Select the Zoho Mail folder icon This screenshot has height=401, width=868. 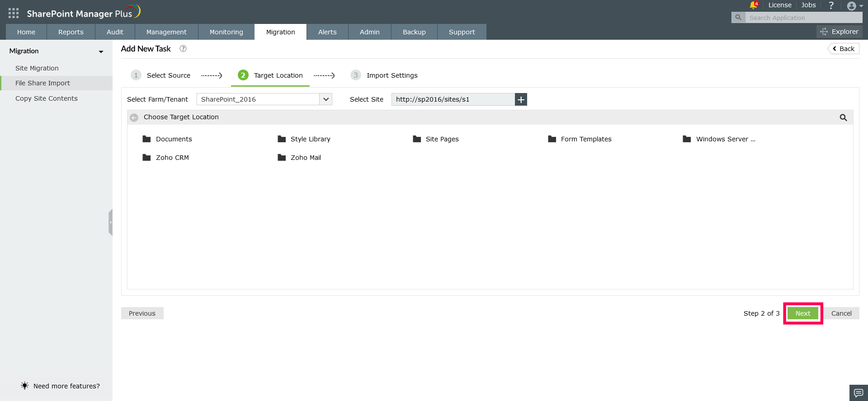[x=282, y=158]
